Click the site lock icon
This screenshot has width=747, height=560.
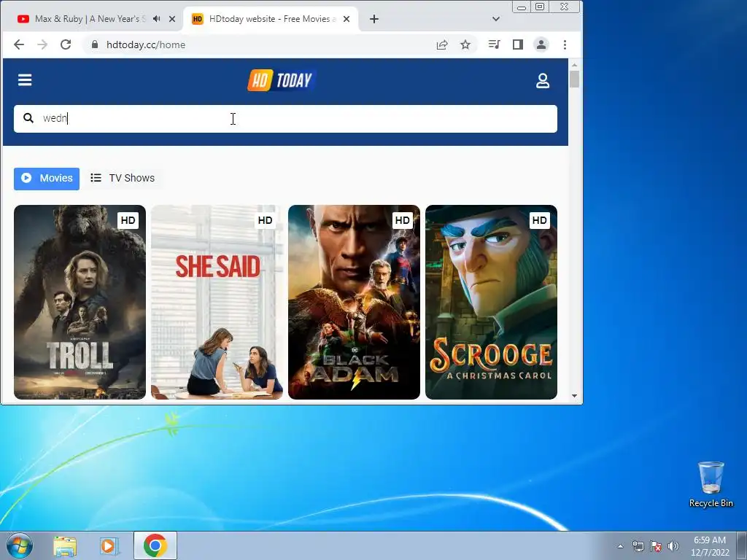[95, 44]
